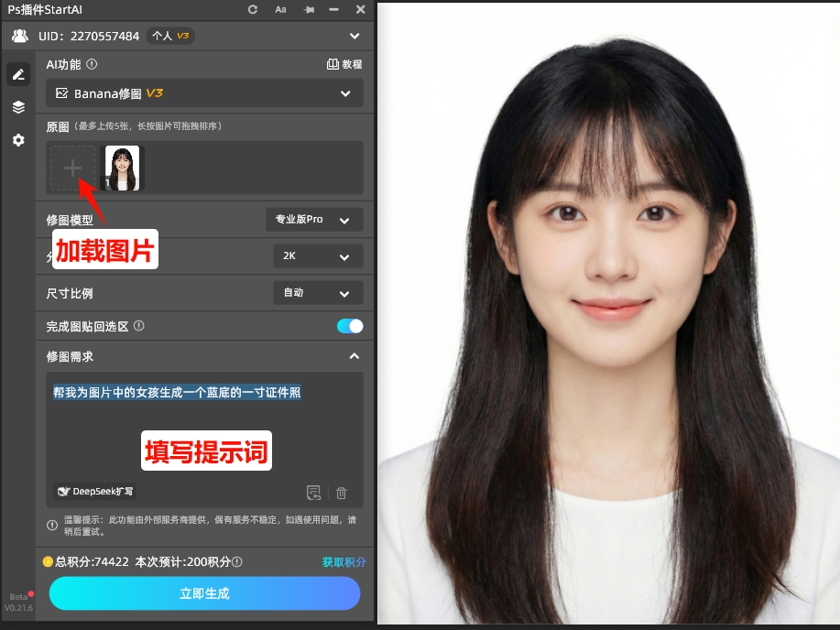
Task: Click the 立即生成 generate button
Action: tap(203, 593)
